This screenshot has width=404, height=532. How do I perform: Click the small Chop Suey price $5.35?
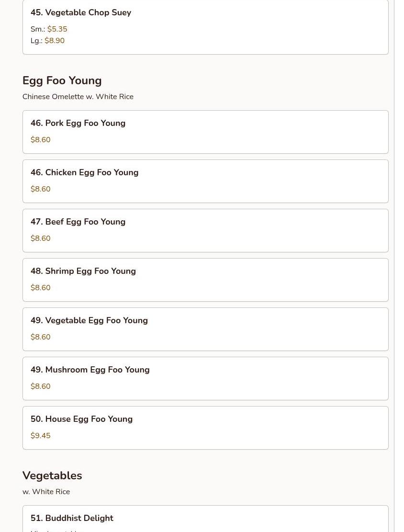(x=57, y=29)
